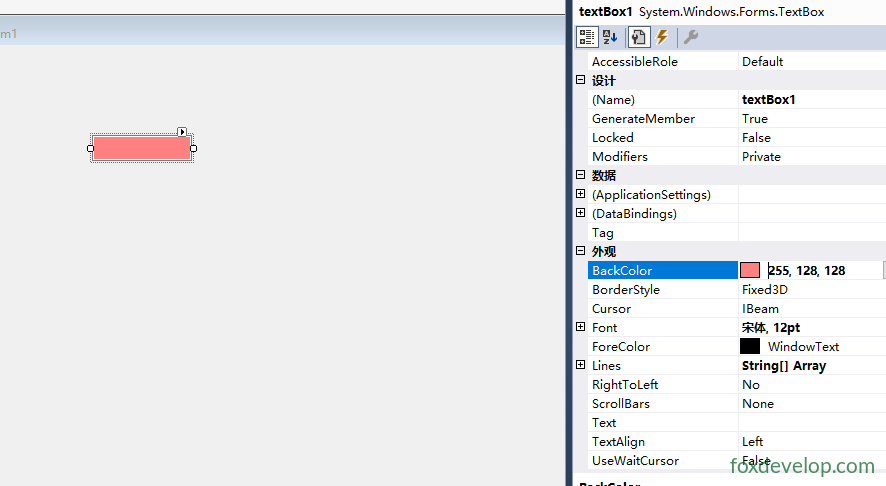Expand the Font property

pyautogui.click(x=580, y=327)
